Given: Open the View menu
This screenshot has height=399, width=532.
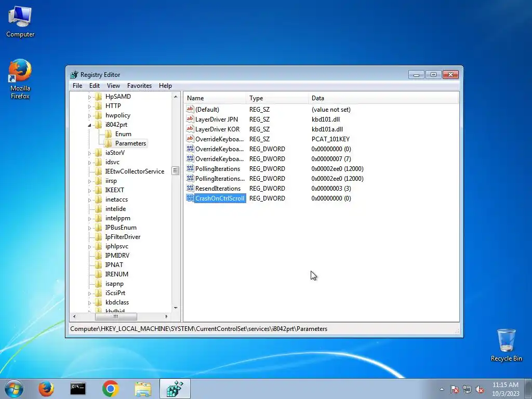Looking at the screenshot, I should (113, 86).
